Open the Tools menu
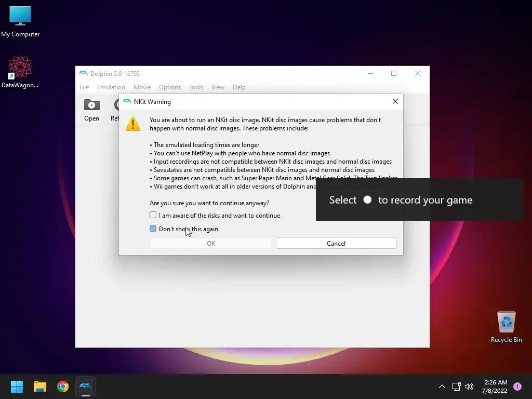The width and height of the screenshot is (532, 399). point(196,87)
